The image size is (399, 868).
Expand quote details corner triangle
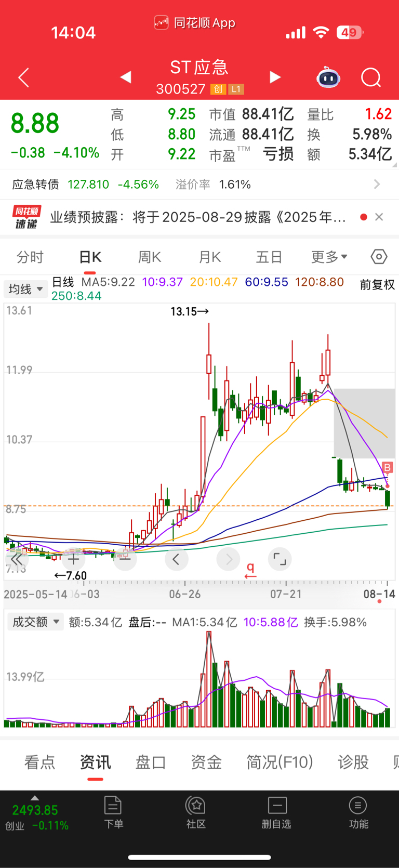(394, 165)
